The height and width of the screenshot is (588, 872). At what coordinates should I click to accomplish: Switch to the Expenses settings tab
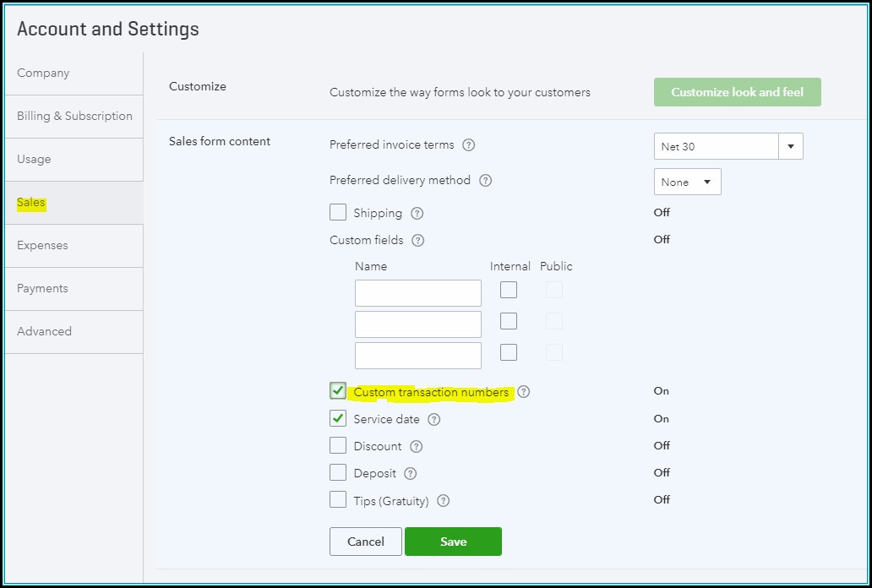(74, 246)
